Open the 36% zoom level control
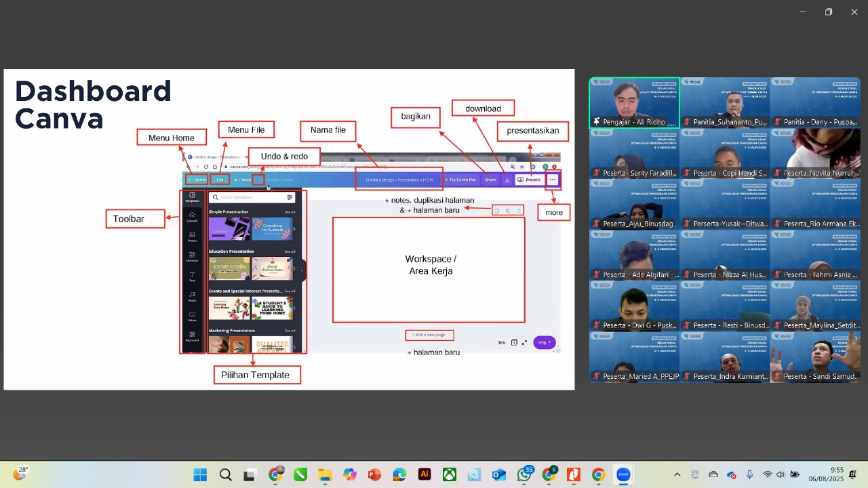Image resolution: width=868 pixels, height=488 pixels. click(x=502, y=342)
